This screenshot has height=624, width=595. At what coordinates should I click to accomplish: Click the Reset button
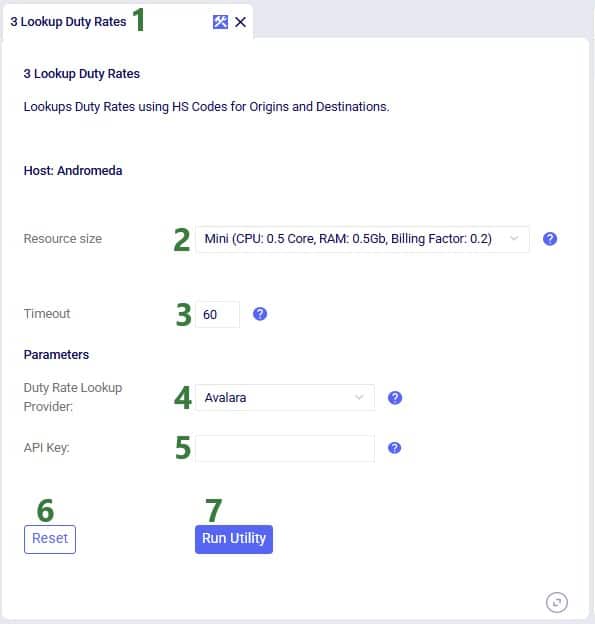point(50,539)
